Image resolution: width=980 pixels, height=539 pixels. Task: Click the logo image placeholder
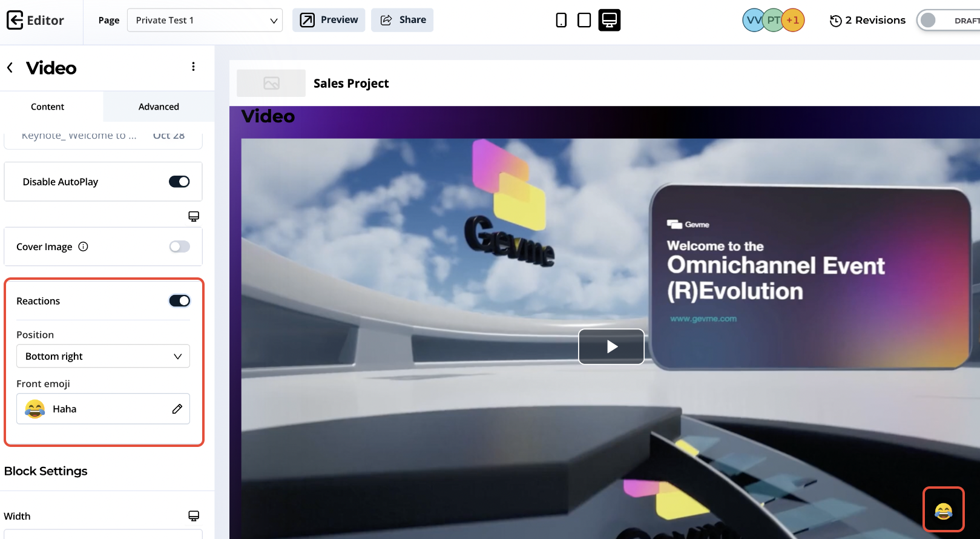(x=271, y=83)
